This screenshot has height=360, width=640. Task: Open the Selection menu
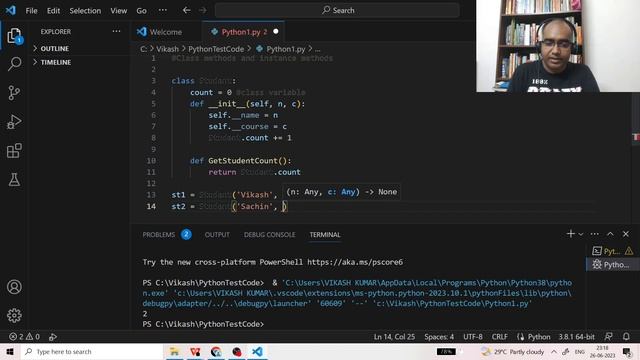pos(85,11)
